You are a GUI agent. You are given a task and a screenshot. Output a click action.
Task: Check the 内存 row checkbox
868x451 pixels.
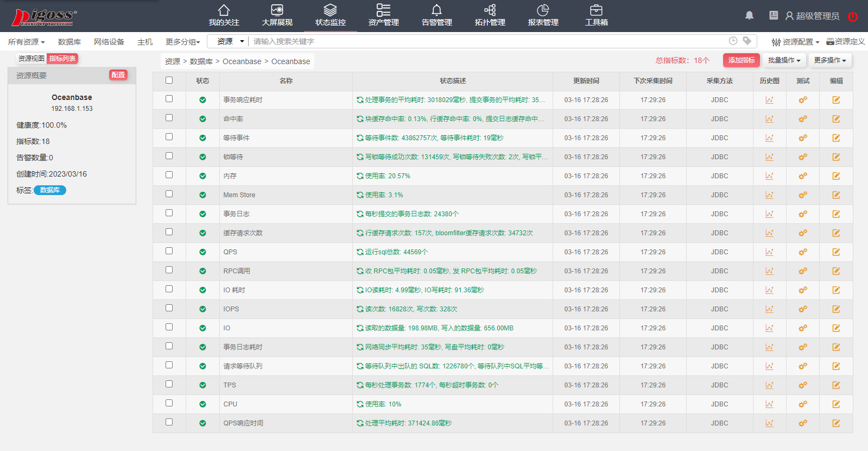(x=169, y=175)
